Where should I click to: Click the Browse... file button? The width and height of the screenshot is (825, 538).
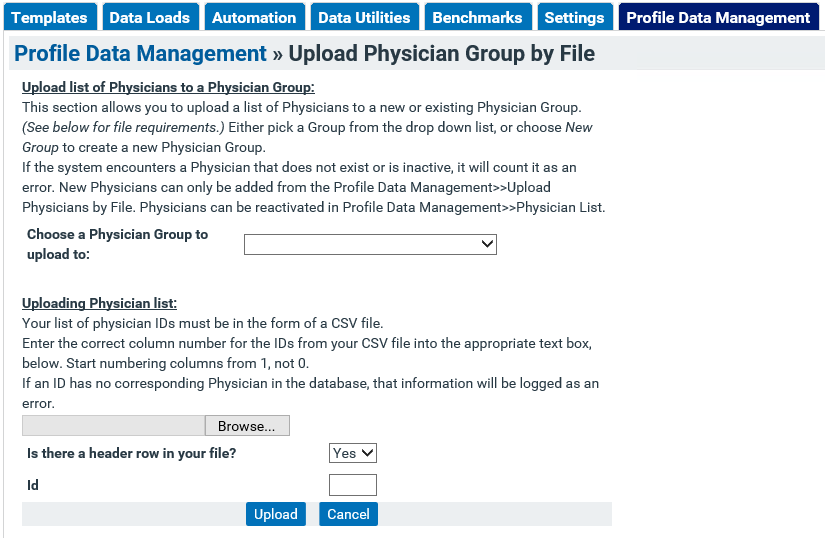click(x=247, y=425)
